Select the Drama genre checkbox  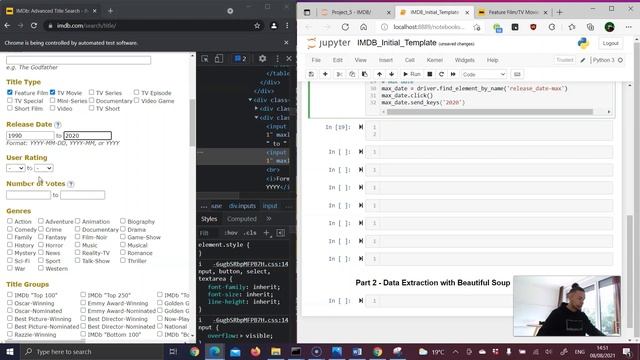[x=123, y=229]
